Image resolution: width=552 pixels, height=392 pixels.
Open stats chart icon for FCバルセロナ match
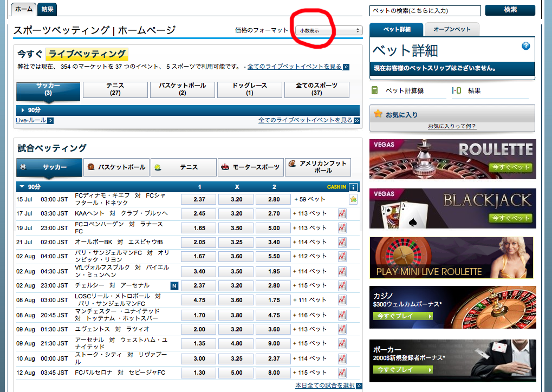(x=342, y=373)
